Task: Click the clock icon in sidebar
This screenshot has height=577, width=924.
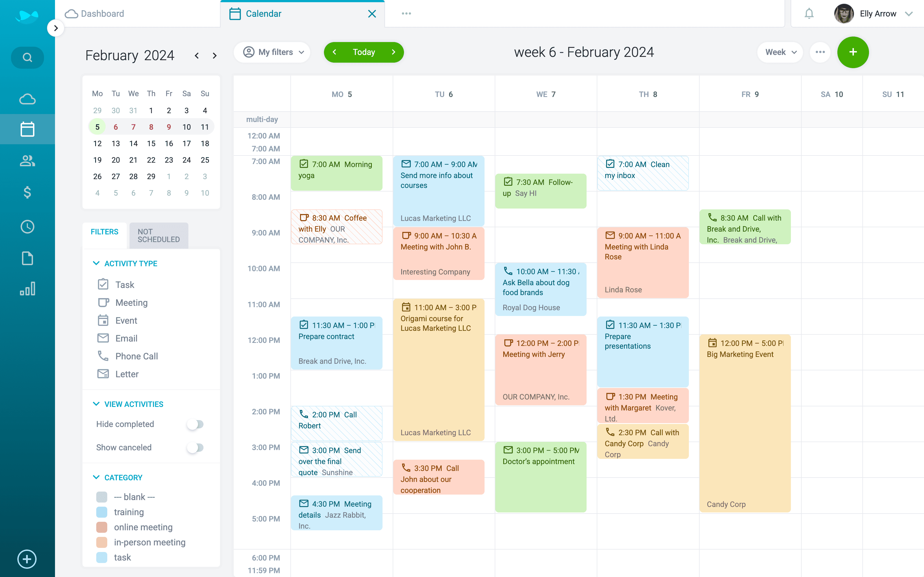Action: 27,227
